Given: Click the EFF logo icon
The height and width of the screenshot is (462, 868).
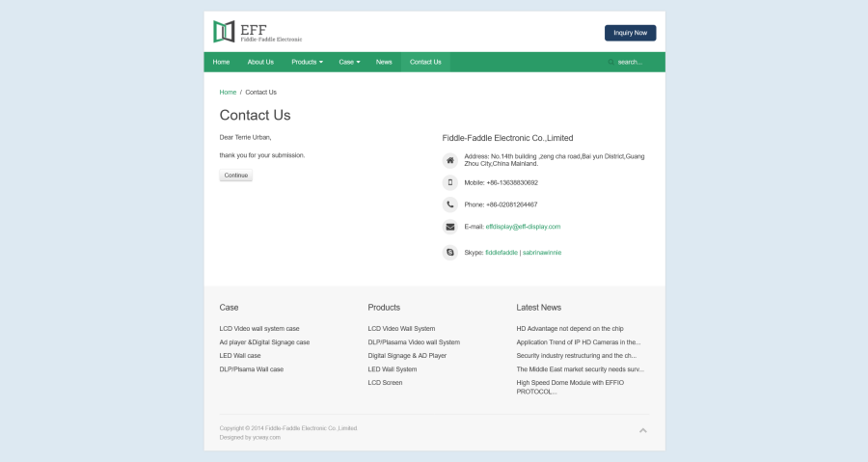Looking at the screenshot, I should click(224, 32).
